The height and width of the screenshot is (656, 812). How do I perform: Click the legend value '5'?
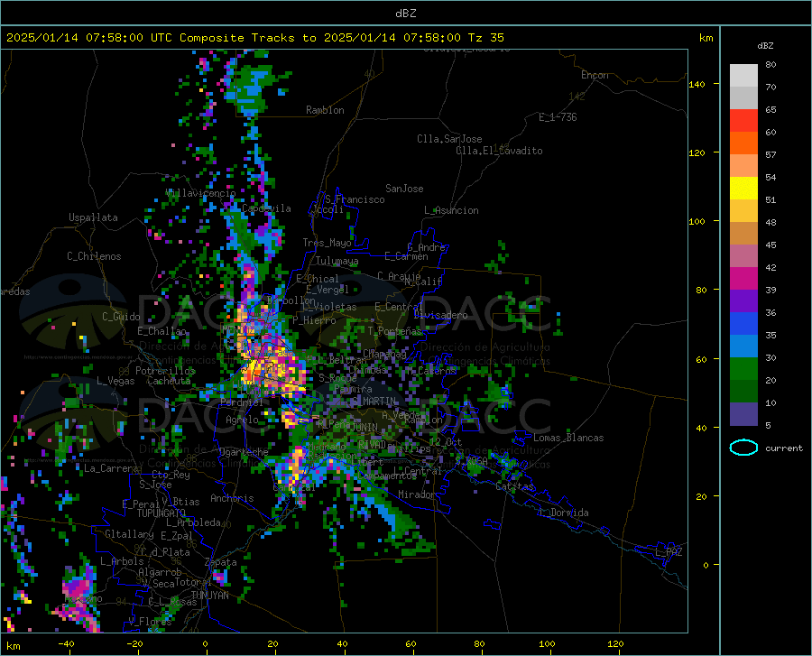tap(768, 426)
